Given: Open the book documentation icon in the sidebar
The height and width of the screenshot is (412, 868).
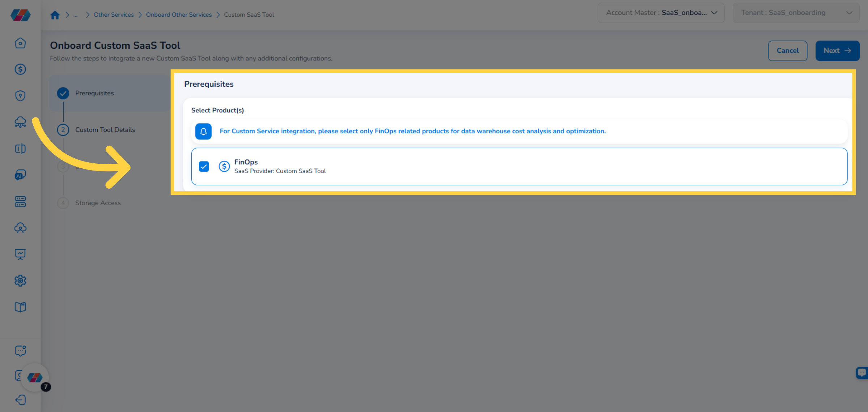Looking at the screenshot, I should (20, 307).
